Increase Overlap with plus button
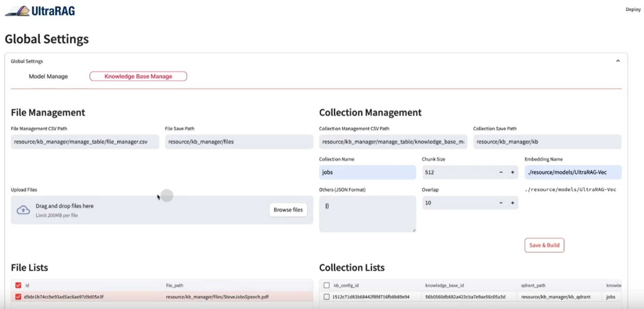 tap(512, 203)
